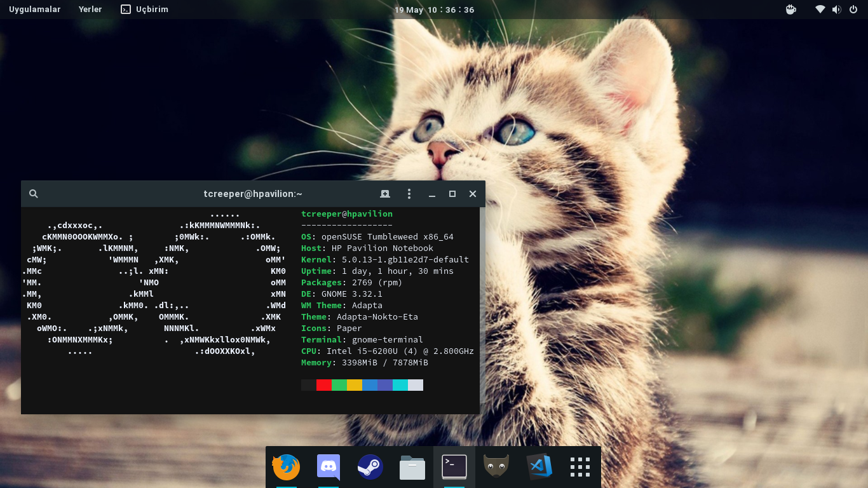Click the Wi-Fi status icon

click(x=820, y=10)
